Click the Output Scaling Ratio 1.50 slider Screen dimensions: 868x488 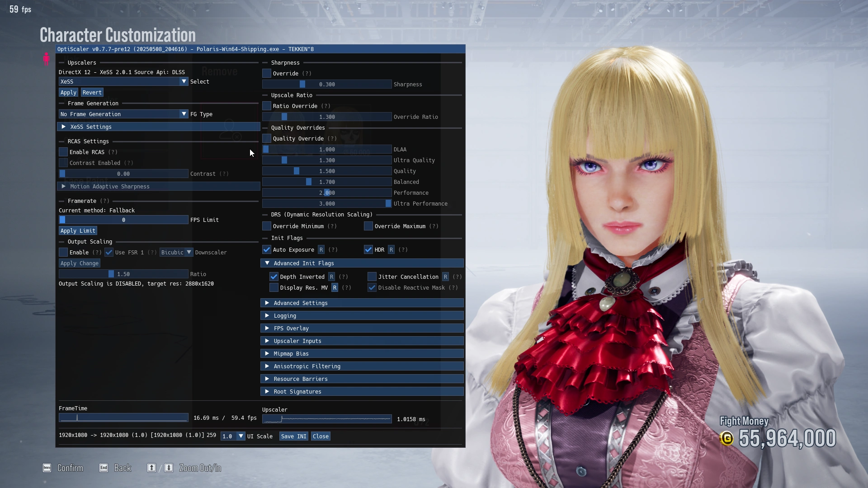pos(123,274)
